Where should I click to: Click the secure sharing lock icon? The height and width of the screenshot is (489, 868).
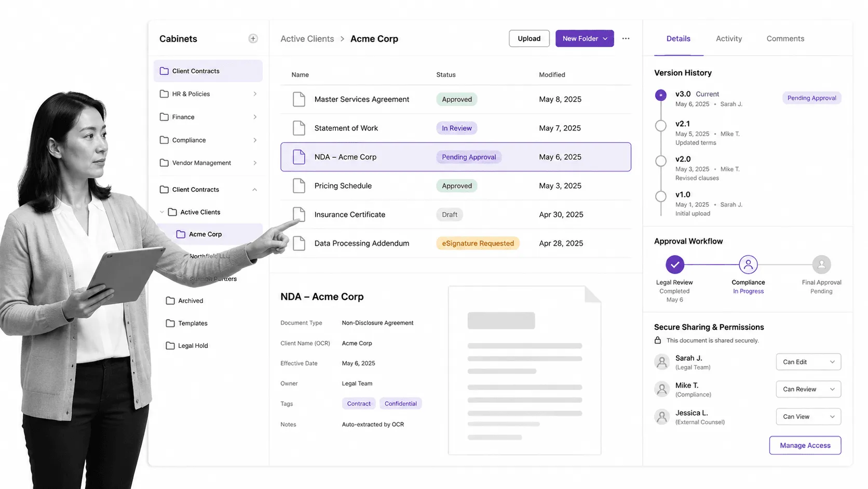(658, 340)
